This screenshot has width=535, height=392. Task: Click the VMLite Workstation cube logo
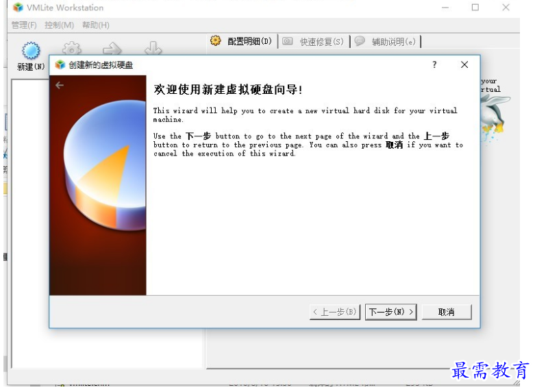click(x=18, y=7)
